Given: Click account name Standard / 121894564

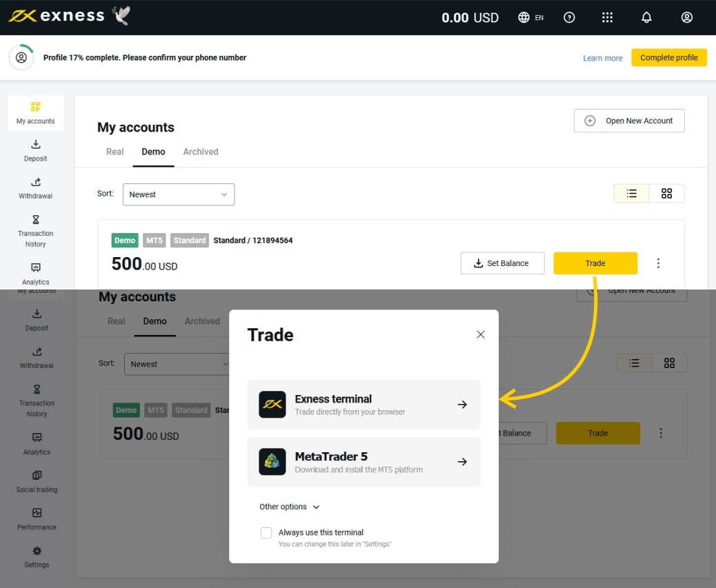Looking at the screenshot, I should pyautogui.click(x=253, y=241).
